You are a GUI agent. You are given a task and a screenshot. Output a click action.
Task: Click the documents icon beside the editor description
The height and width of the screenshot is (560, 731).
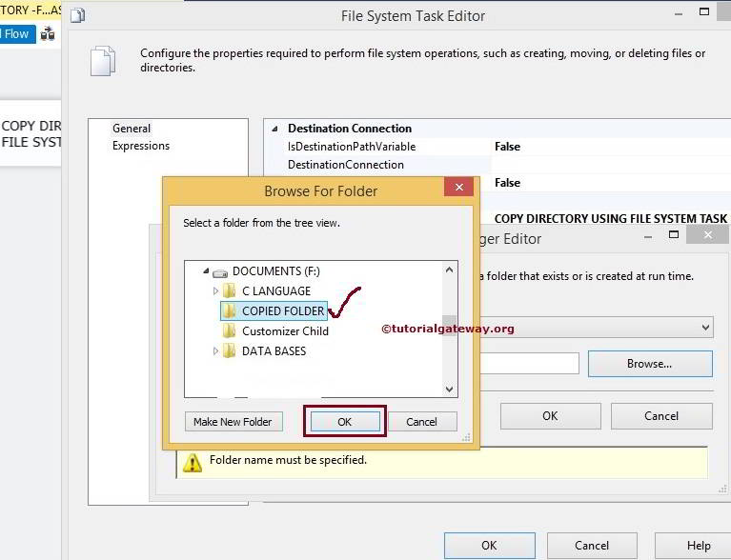point(103,61)
